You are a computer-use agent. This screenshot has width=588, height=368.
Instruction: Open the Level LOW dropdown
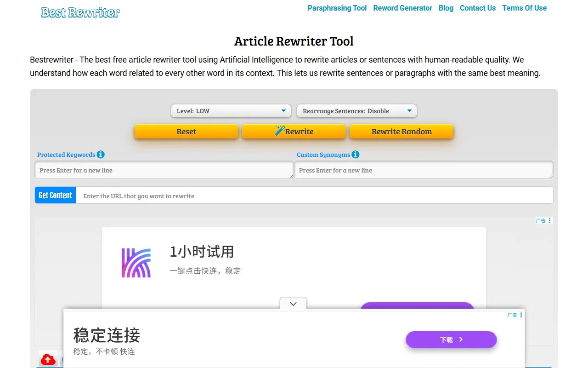click(231, 111)
